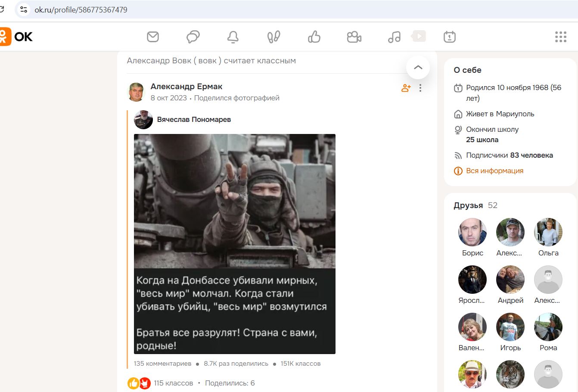Open the thumbs-up events icon in navbar
The width and height of the screenshot is (578, 392).
tap(314, 37)
